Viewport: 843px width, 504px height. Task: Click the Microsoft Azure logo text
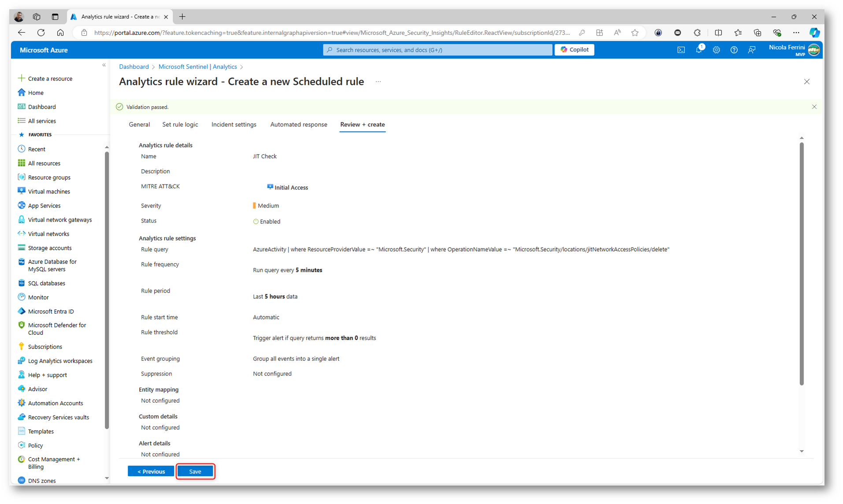point(44,50)
